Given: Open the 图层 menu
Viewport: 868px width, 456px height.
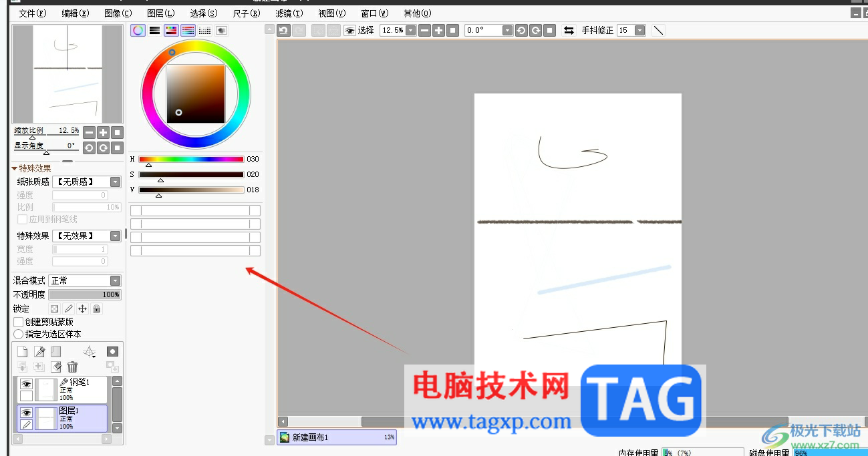Looking at the screenshot, I should (x=160, y=13).
